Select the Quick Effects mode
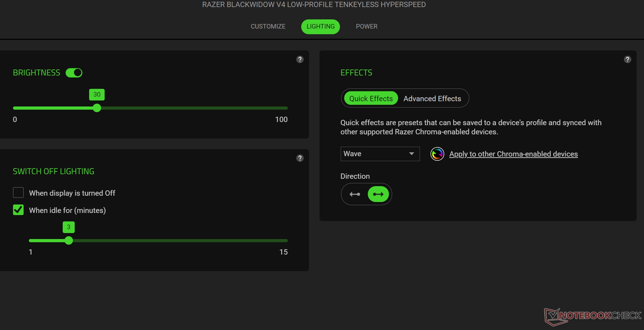Image resolution: width=644 pixels, height=330 pixels. [x=371, y=98]
